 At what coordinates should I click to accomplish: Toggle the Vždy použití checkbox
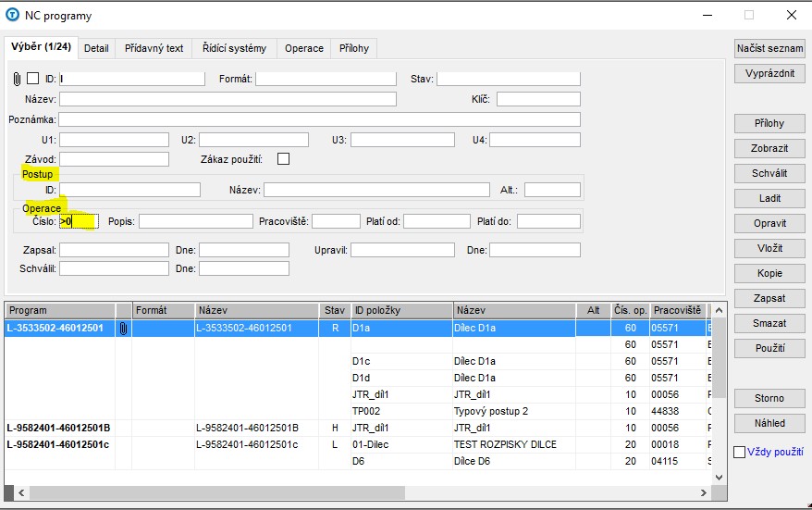[740, 452]
